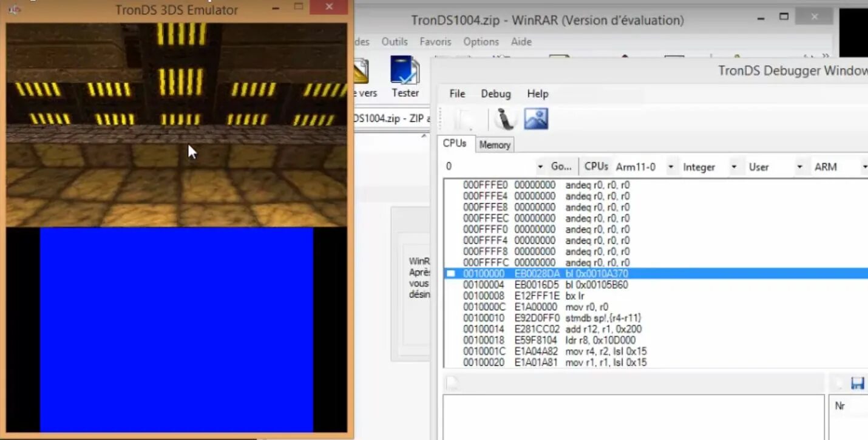Viewport: 868px width, 440px height.
Task: Open the ARM instruction set dropdown
Action: [x=864, y=167]
